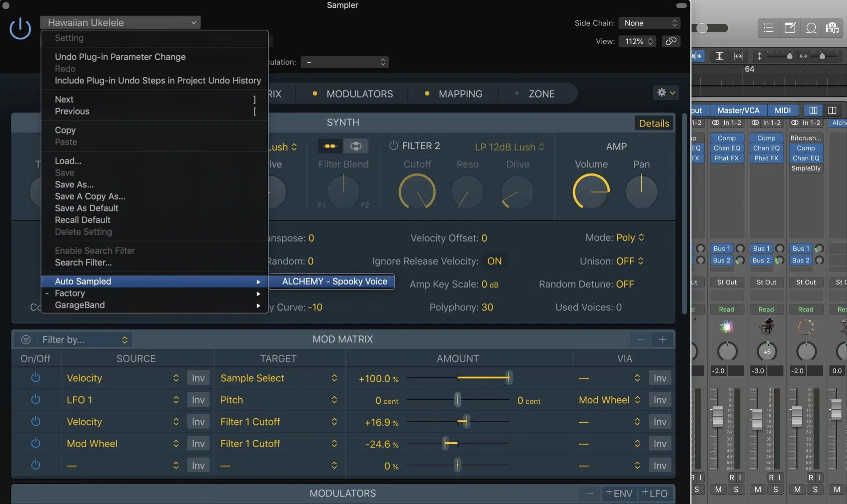The image size is (847, 504).
Task: Open the GarageBand presets submenu
Action: 80,304
